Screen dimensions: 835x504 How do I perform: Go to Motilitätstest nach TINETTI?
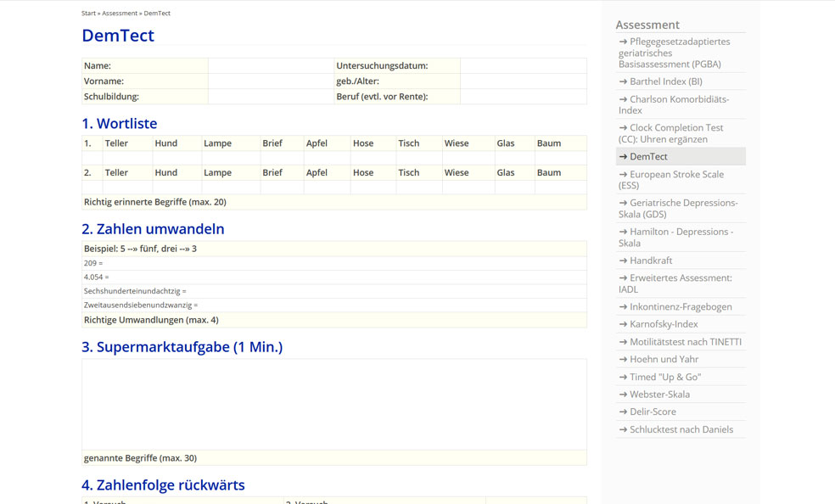click(685, 342)
